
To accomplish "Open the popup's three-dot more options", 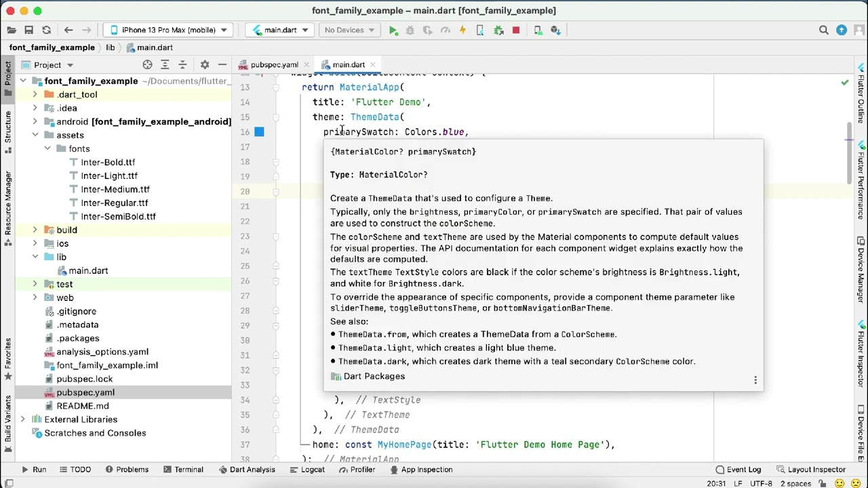I will click(x=755, y=380).
